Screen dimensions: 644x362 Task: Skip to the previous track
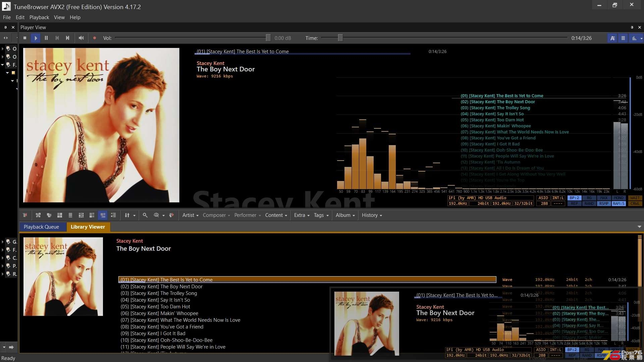click(x=57, y=38)
